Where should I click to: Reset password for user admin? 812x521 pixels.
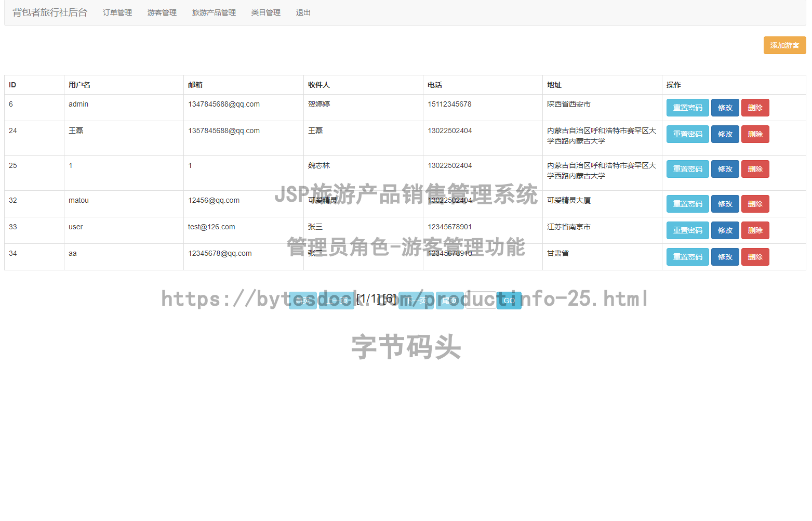click(x=687, y=108)
